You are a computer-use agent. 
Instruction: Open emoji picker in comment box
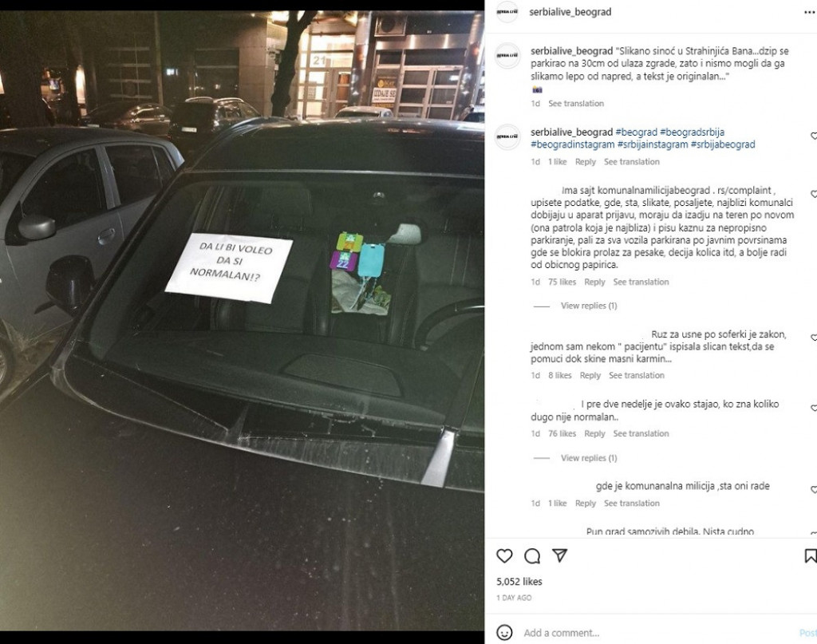[x=504, y=633]
